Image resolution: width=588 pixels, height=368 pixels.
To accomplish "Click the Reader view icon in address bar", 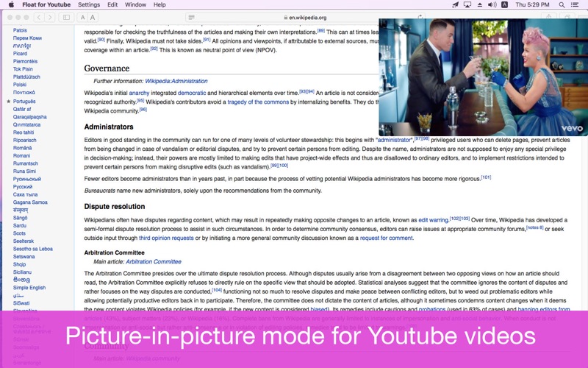I will [x=191, y=17].
